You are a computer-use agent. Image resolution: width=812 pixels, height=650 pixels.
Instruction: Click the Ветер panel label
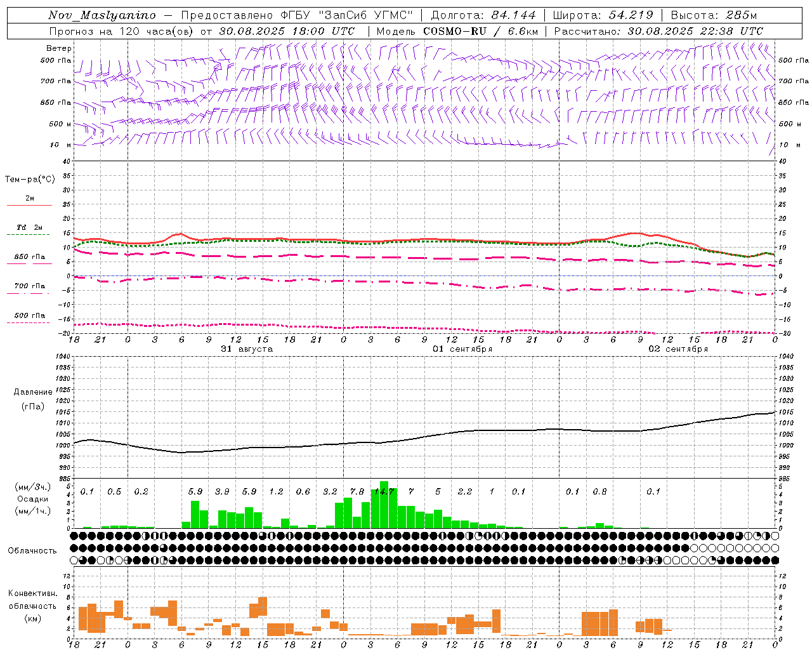pos(59,48)
